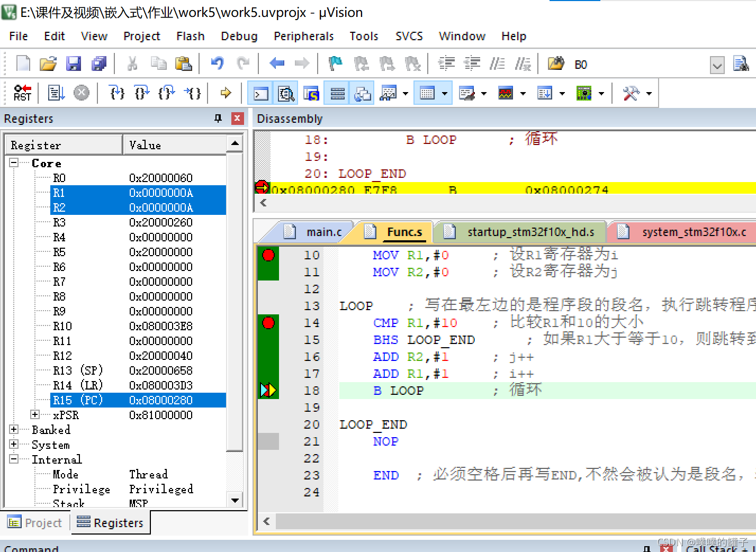Click the Cut scissors icon

coord(132,64)
